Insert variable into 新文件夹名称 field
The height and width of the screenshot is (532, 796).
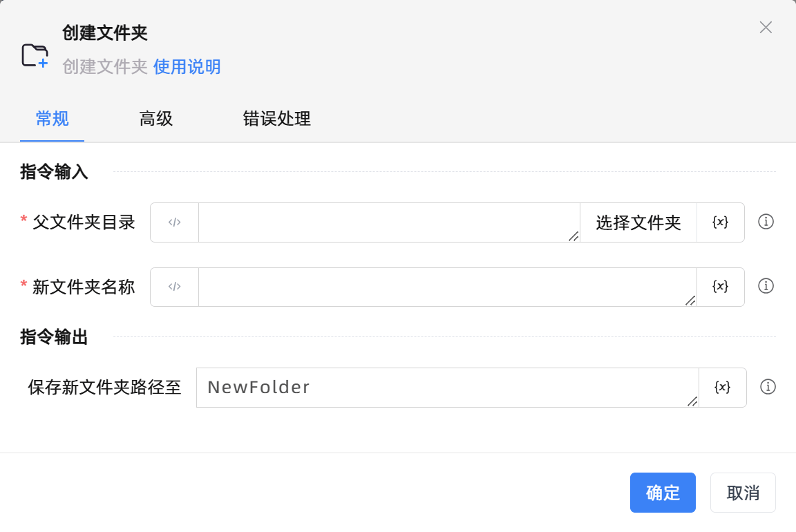click(720, 287)
